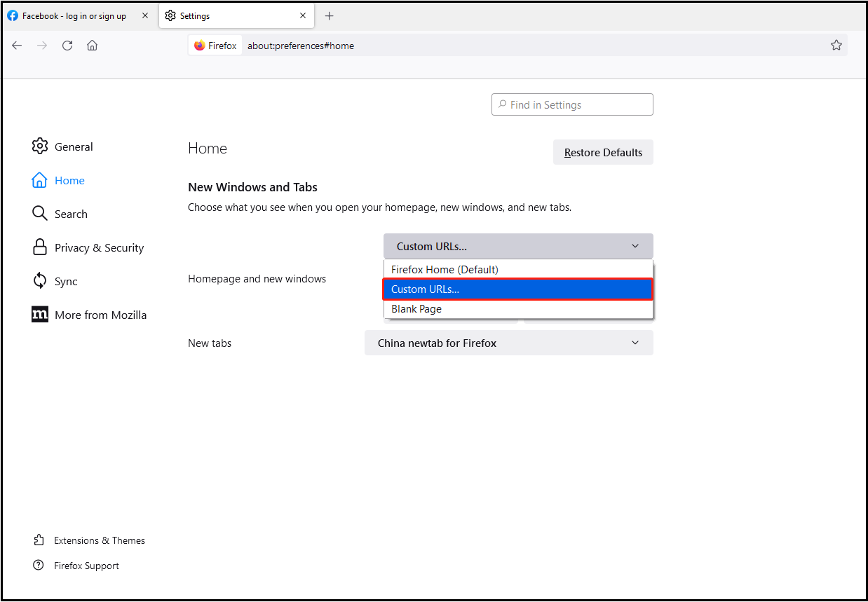Choose Firefox Home (Default) option
This screenshot has width=868, height=602.
point(518,270)
